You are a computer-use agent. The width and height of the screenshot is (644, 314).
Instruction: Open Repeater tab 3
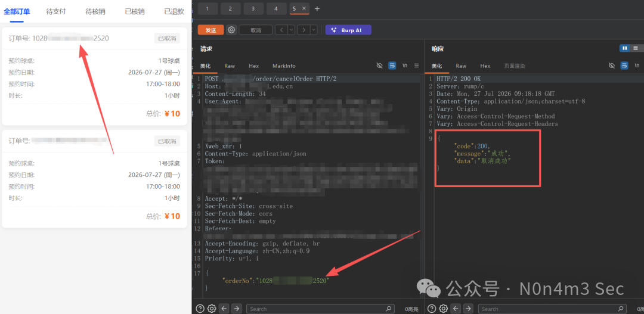coord(253,8)
